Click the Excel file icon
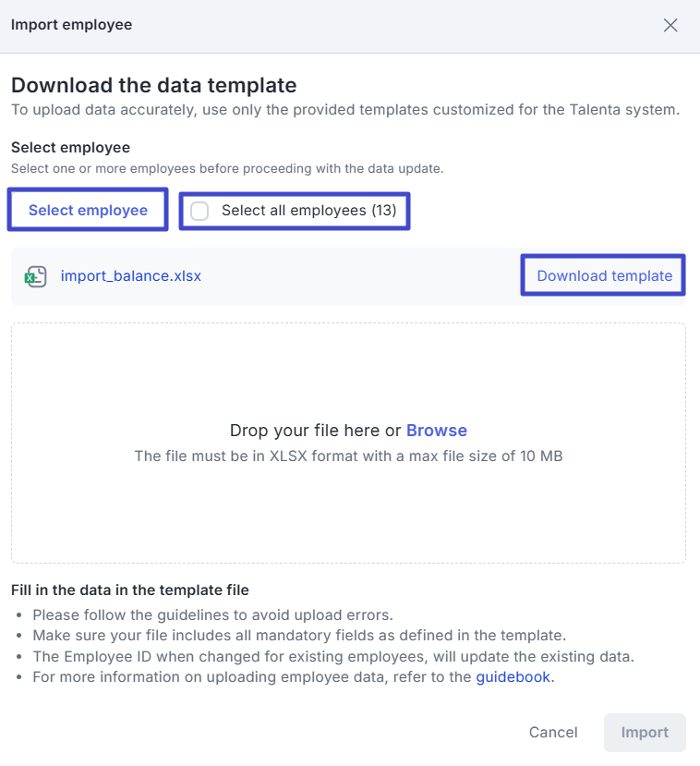Image resolution: width=700 pixels, height=766 pixels. 35,276
